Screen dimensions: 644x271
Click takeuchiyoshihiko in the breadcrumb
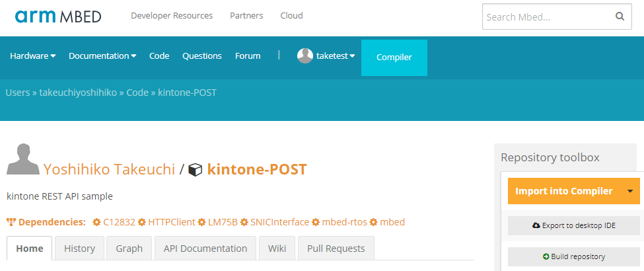point(78,93)
